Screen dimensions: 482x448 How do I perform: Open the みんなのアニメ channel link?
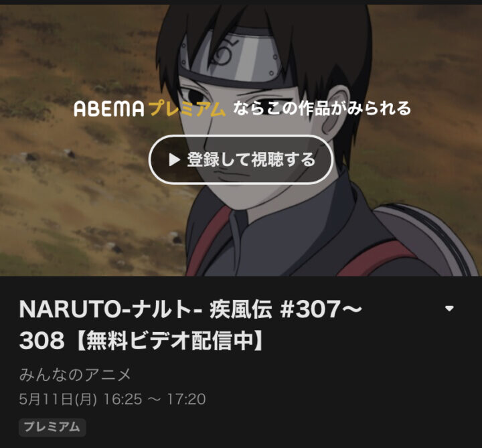[75, 374]
